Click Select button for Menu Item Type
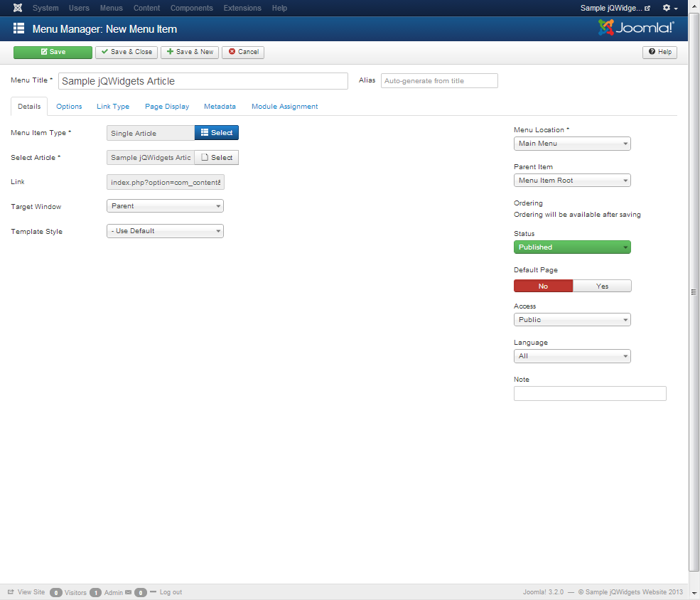 pos(217,133)
